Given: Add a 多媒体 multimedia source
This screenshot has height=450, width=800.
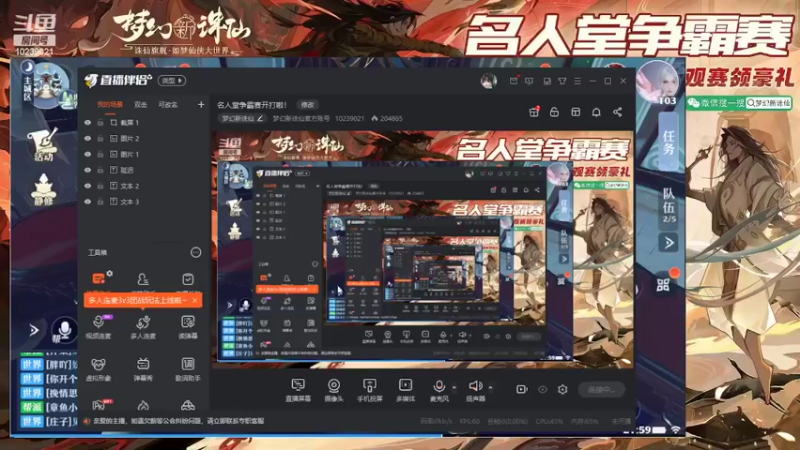Looking at the screenshot, I should (x=406, y=390).
